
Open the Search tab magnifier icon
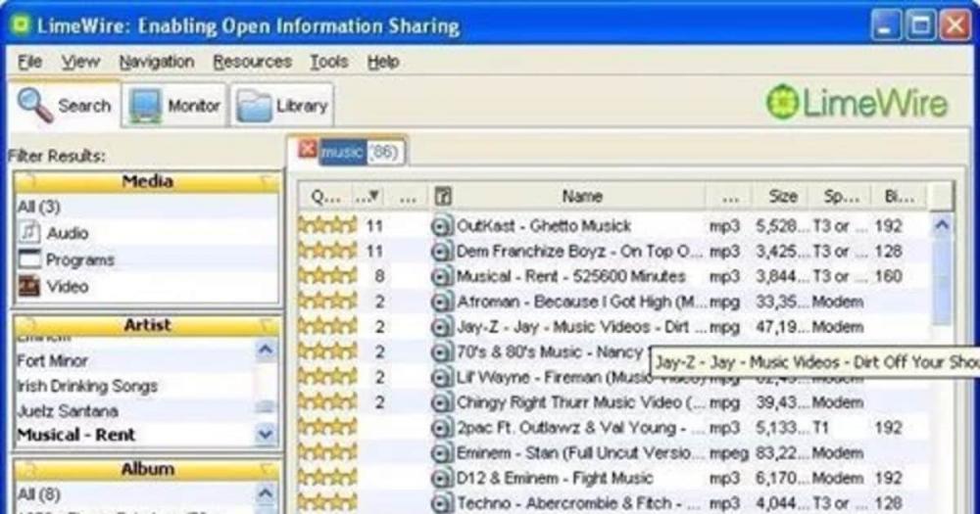point(35,105)
